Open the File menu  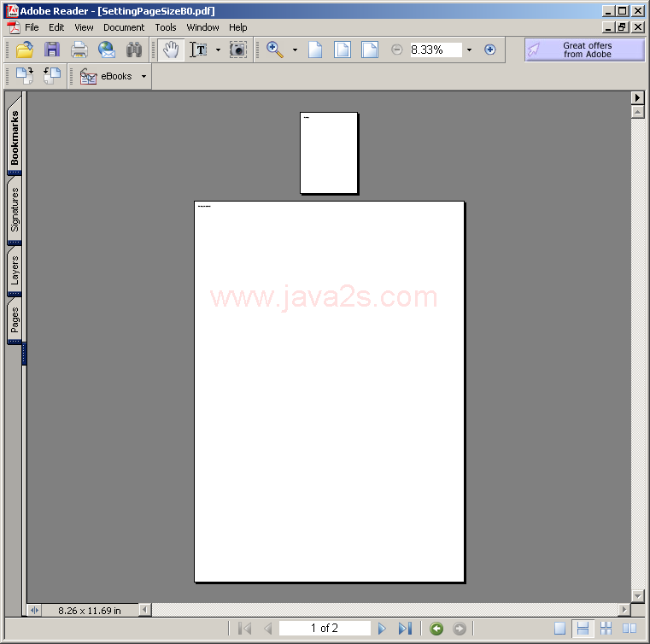(32, 27)
